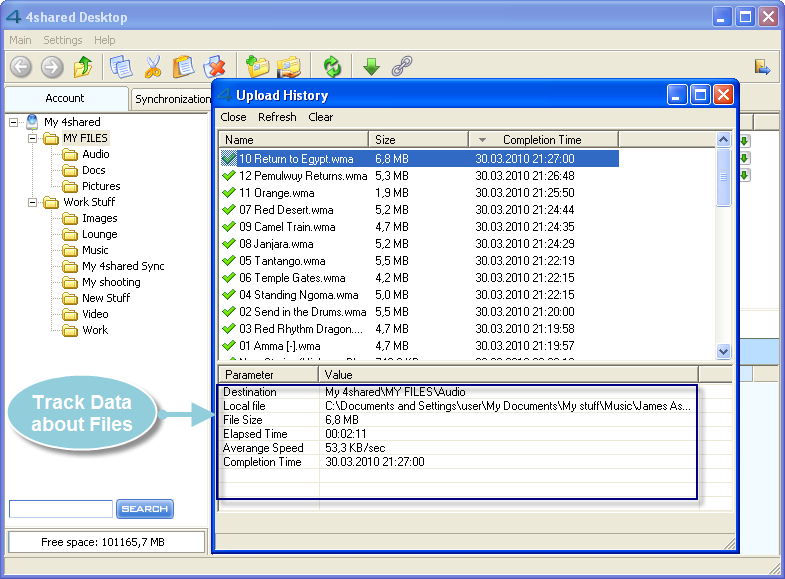Click the green Refresh arrows icon
This screenshot has height=579, width=785.
tap(332, 67)
